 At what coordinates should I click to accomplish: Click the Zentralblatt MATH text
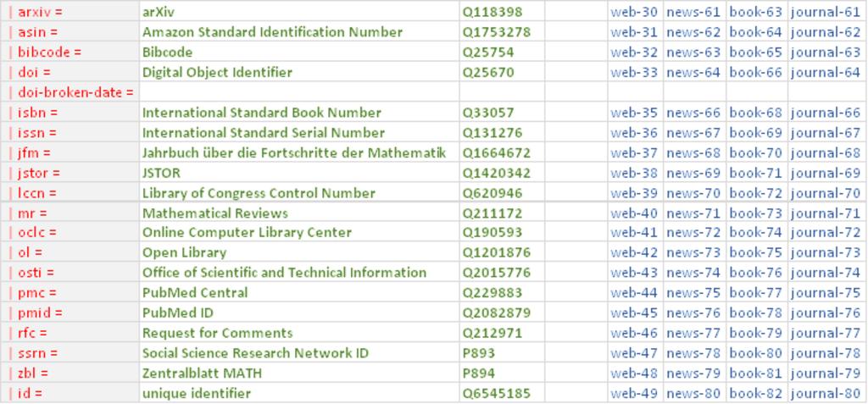coord(202,374)
